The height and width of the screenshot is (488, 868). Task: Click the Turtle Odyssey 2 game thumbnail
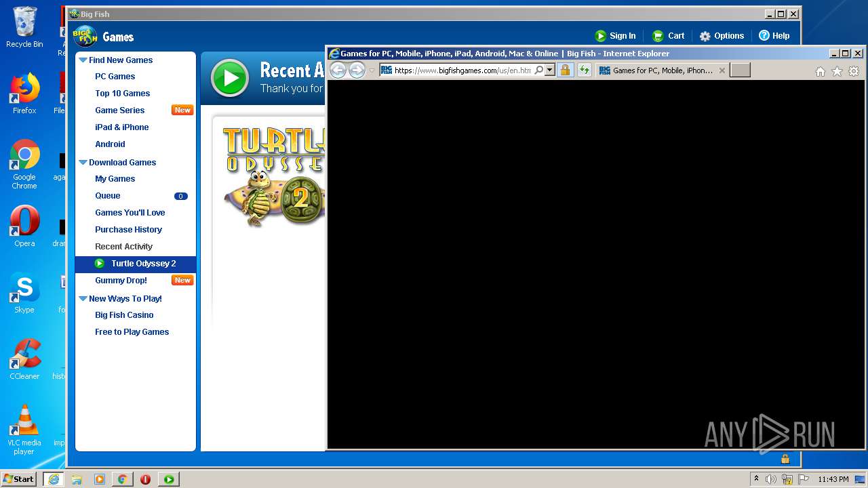pyautogui.click(x=274, y=176)
